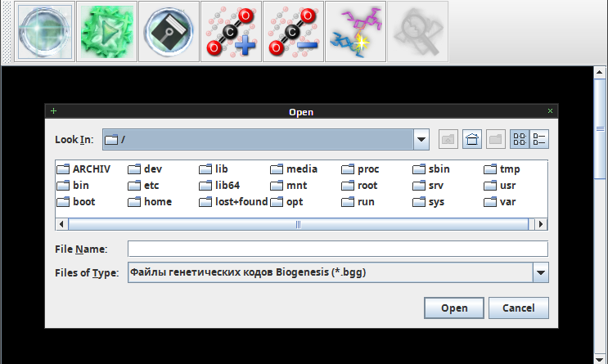The width and height of the screenshot is (608, 364).
Task: Switch file view to List mode
Action: click(519, 139)
